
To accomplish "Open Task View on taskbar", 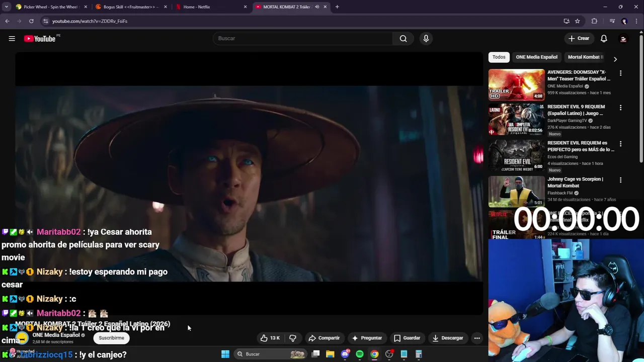I will (315, 354).
